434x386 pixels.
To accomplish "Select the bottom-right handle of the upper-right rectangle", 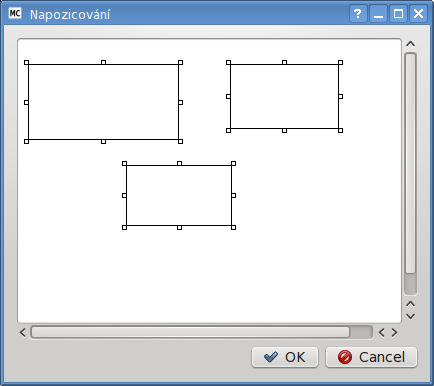I will 341,130.
